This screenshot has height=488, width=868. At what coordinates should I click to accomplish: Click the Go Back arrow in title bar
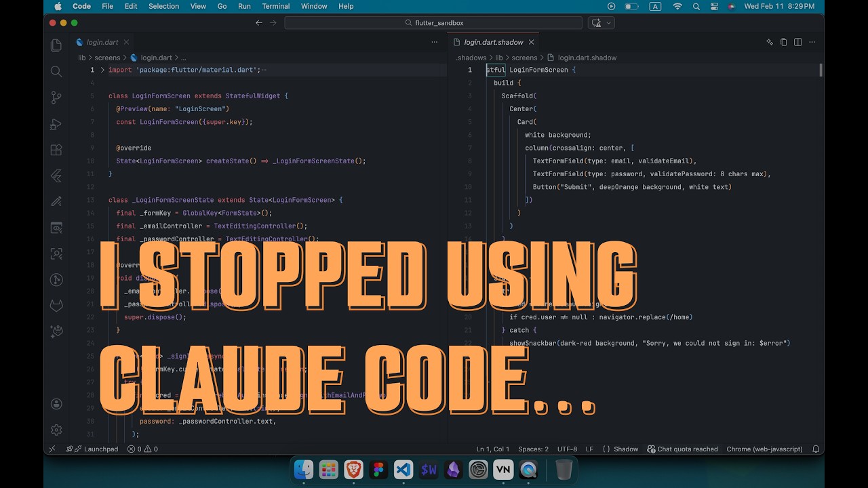[258, 22]
